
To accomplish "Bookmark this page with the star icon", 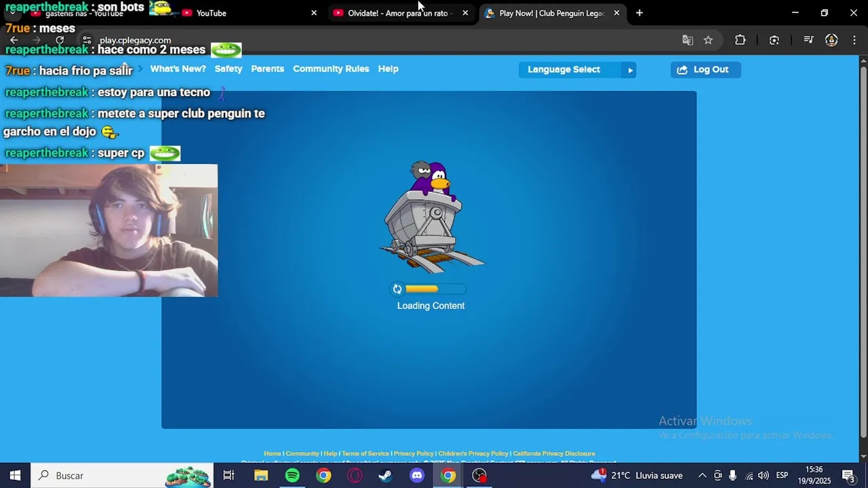I will [708, 40].
